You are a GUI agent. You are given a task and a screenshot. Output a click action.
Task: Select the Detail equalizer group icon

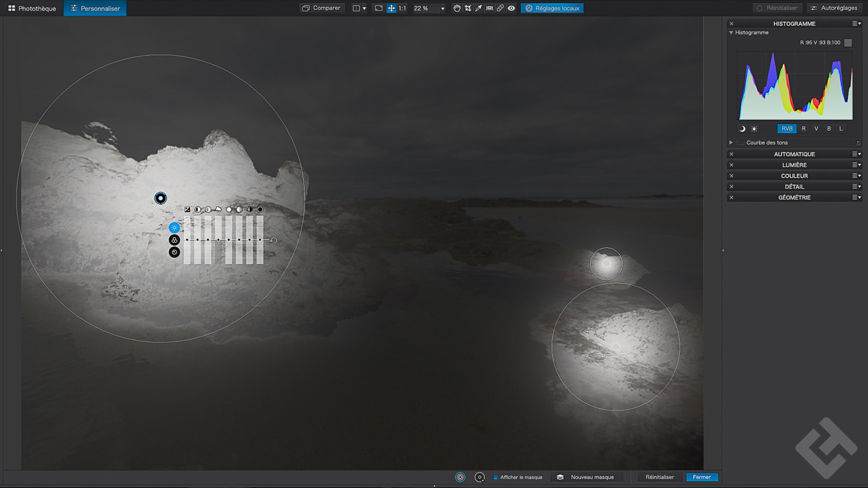[174, 252]
